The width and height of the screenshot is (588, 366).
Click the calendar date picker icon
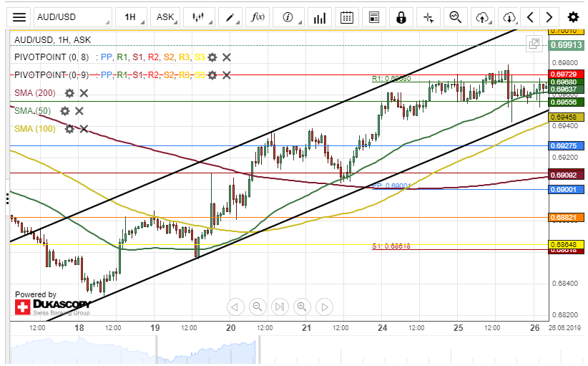346,17
